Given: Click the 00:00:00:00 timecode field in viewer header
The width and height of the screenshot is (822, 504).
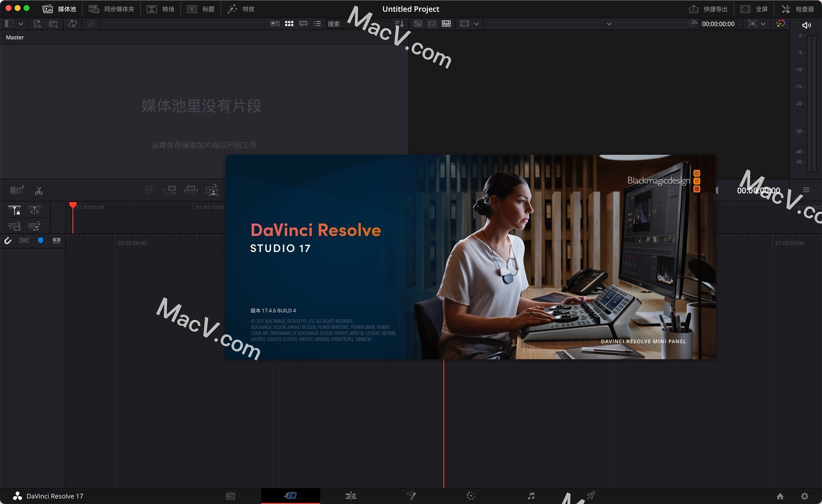Looking at the screenshot, I should (718, 24).
